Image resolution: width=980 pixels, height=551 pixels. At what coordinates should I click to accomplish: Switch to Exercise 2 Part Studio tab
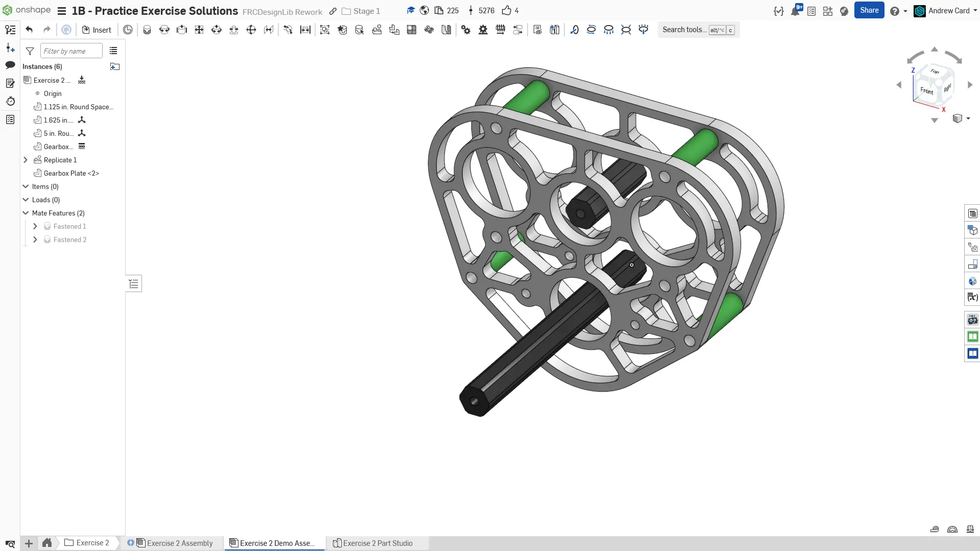pos(377,543)
